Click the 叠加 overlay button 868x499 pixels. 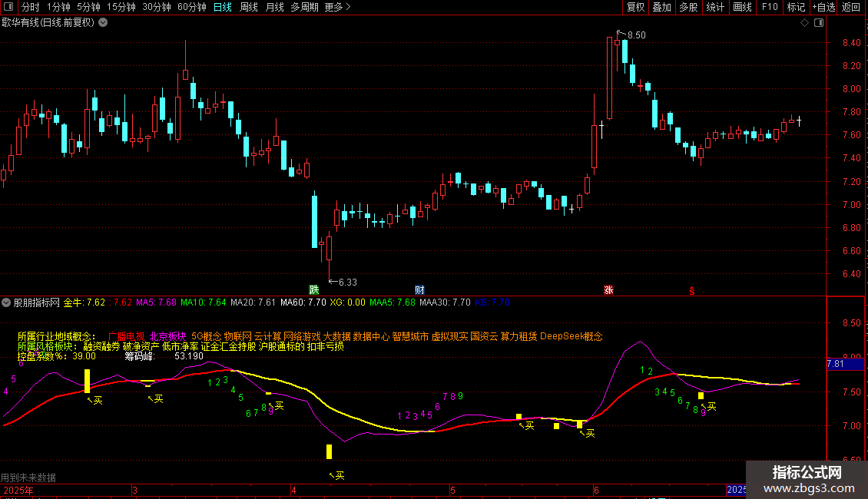point(661,7)
